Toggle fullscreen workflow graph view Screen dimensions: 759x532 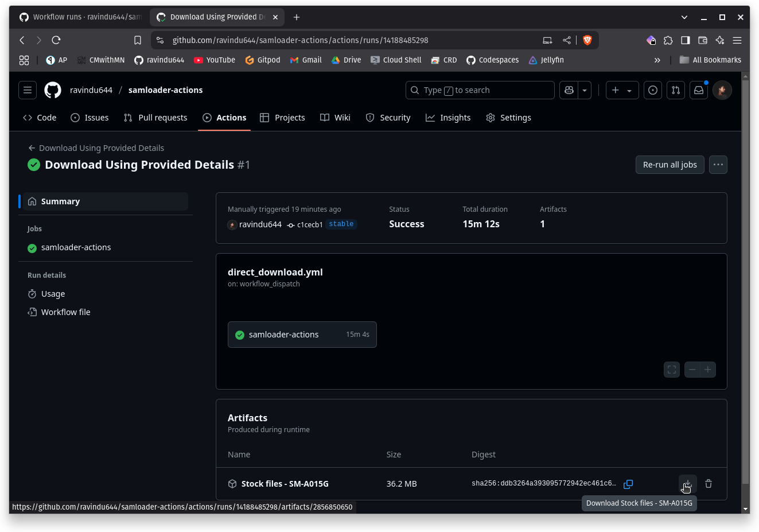(672, 370)
